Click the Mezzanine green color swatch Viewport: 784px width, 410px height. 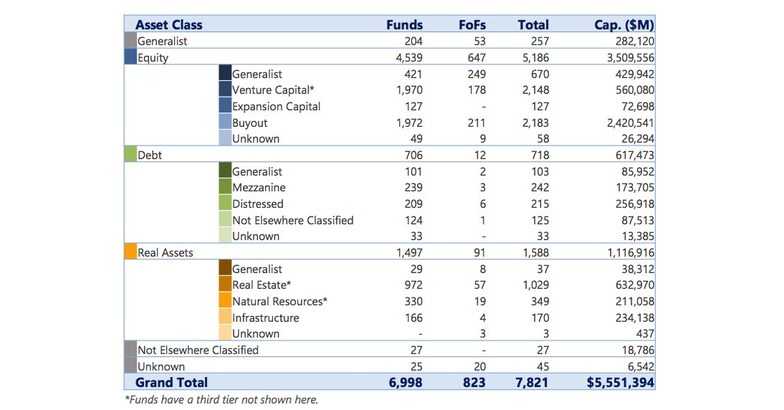224,188
